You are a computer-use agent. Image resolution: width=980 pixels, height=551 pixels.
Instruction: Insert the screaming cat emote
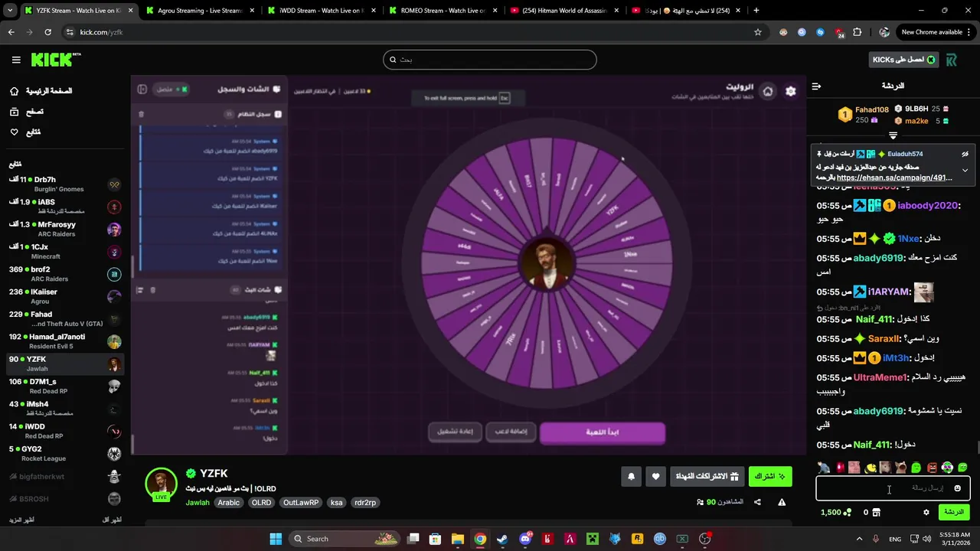901,467
